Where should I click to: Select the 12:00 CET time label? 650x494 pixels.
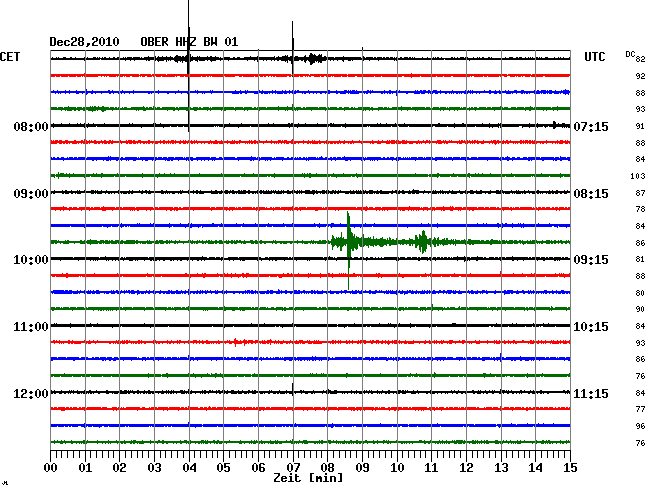[x=31, y=393]
